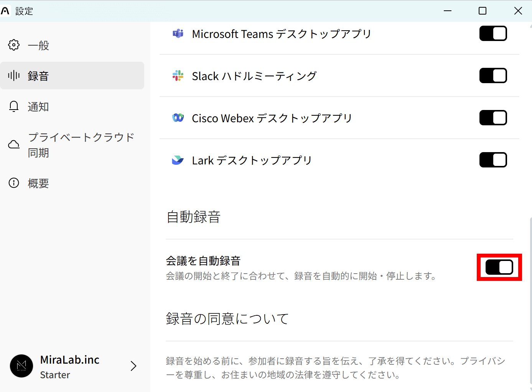Click the Microsoft Teams app icon
Viewport: 532px width, 392px height.
(178, 34)
